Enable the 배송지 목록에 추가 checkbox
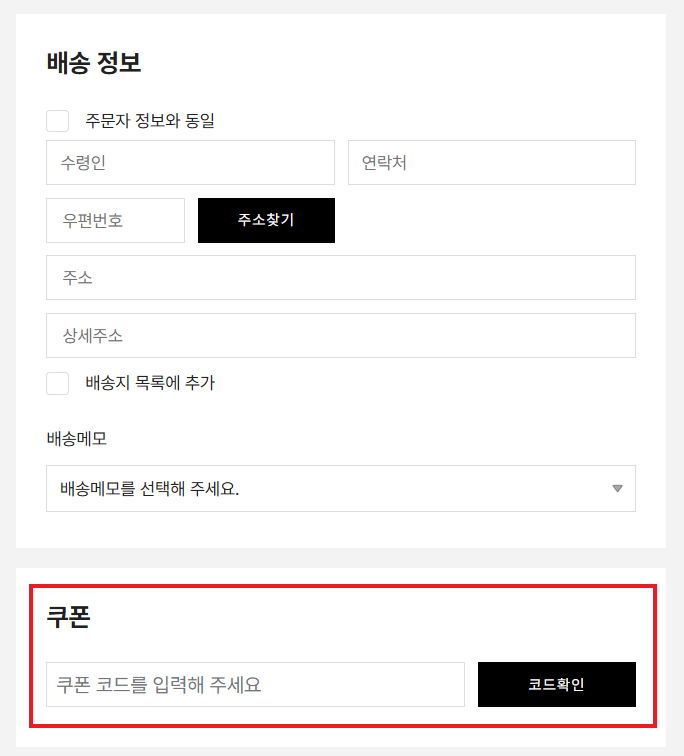The width and height of the screenshot is (684, 756). [58, 383]
